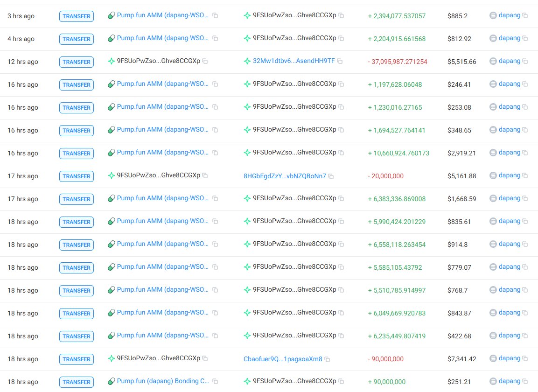The height and width of the screenshot is (392, 538).
Task: Copy sender 9FSUoPwZso address in the $7,341.42 row
Action: click(x=205, y=359)
